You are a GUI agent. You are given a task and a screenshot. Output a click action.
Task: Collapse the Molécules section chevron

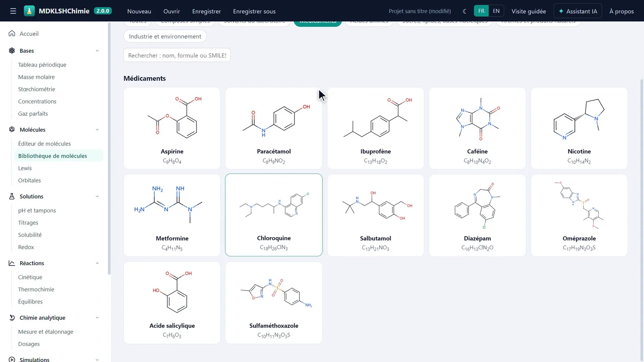97,130
